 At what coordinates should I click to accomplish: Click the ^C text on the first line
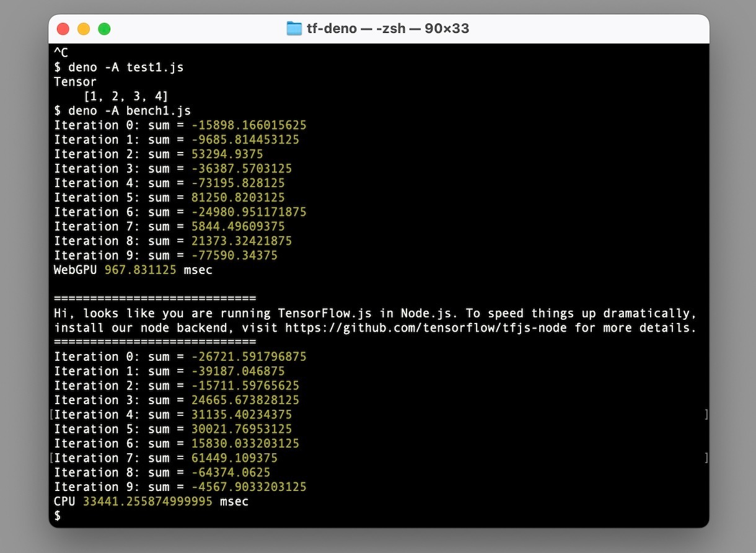[x=61, y=53]
